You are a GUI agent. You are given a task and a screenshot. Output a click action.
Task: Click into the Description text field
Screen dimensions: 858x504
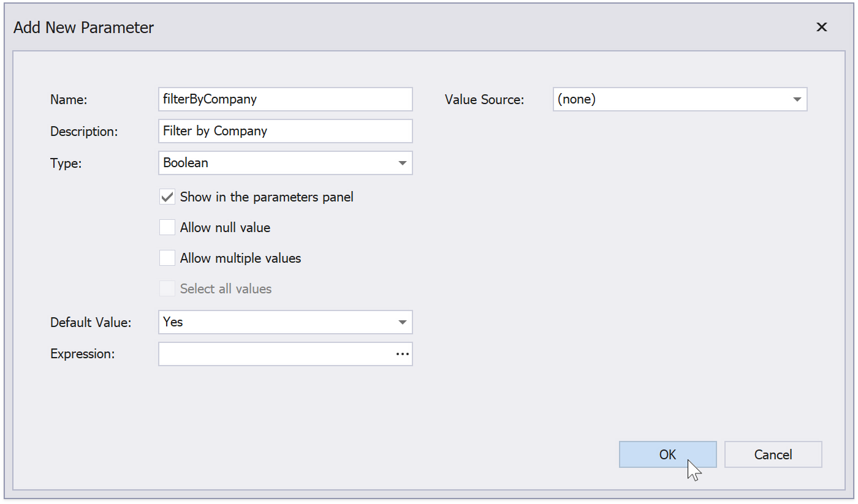click(285, 131)
